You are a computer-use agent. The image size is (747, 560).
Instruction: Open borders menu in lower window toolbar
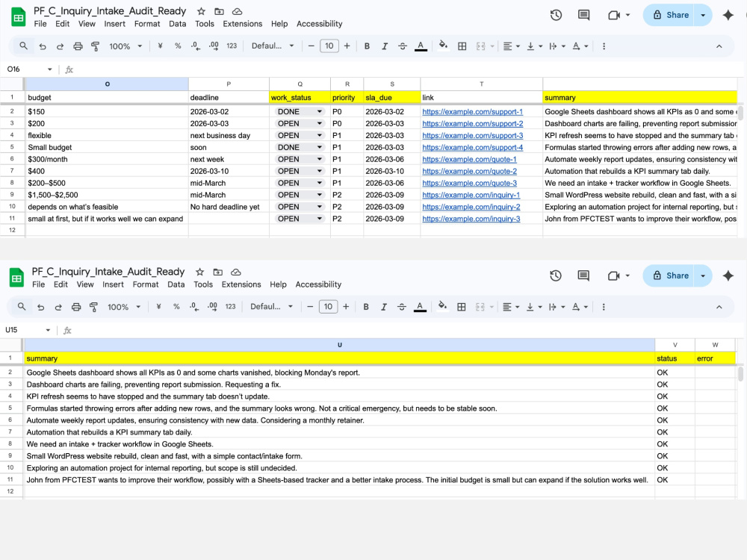[x=461, y=307]
